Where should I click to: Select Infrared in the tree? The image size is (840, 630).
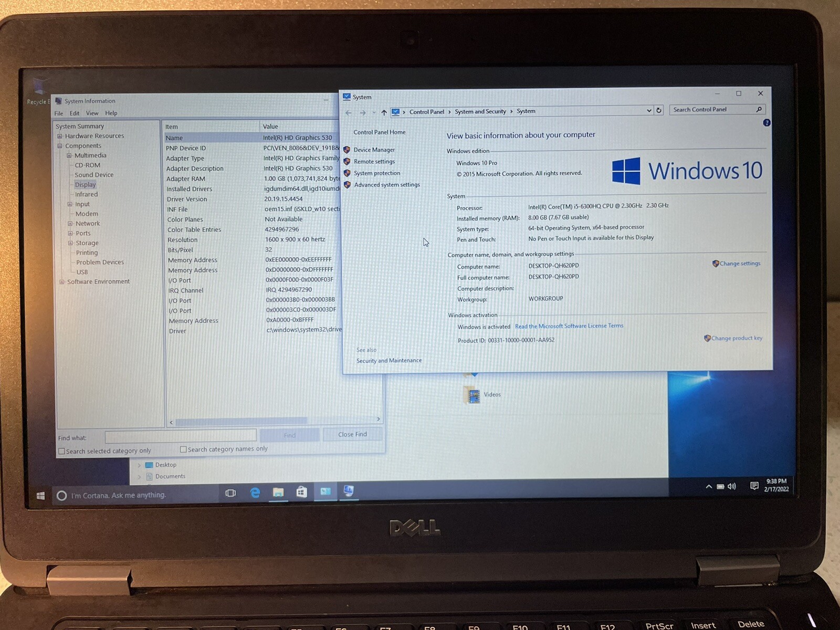pos(86,194)
